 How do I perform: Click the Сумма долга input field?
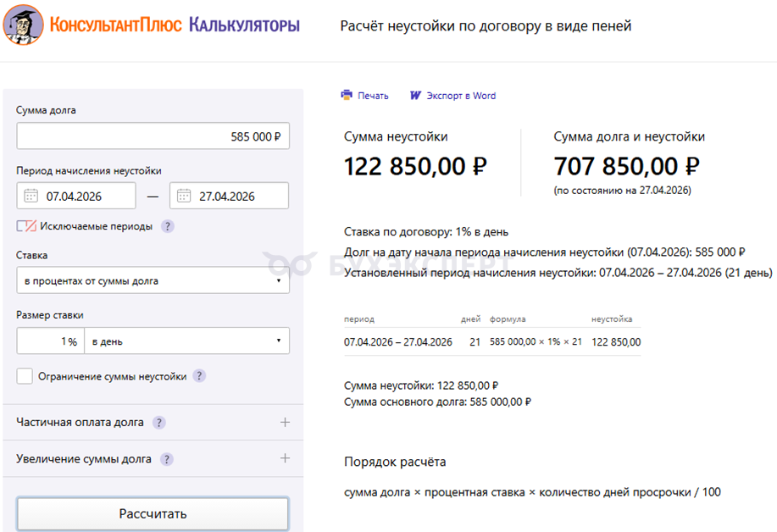click(153, 136)
